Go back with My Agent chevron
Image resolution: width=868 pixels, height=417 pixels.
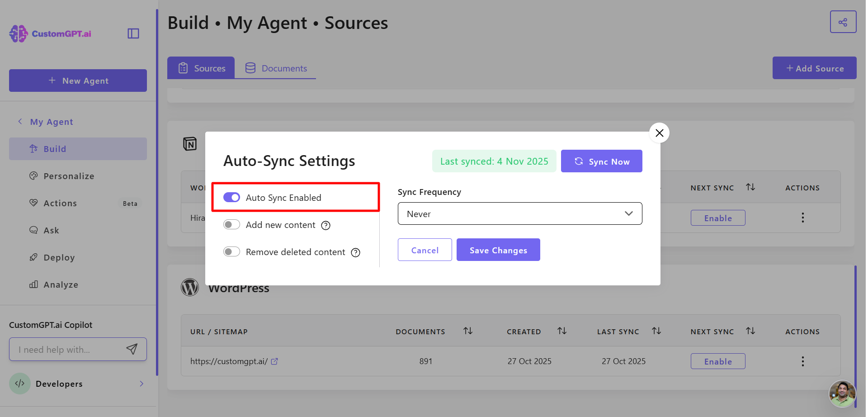20,122
